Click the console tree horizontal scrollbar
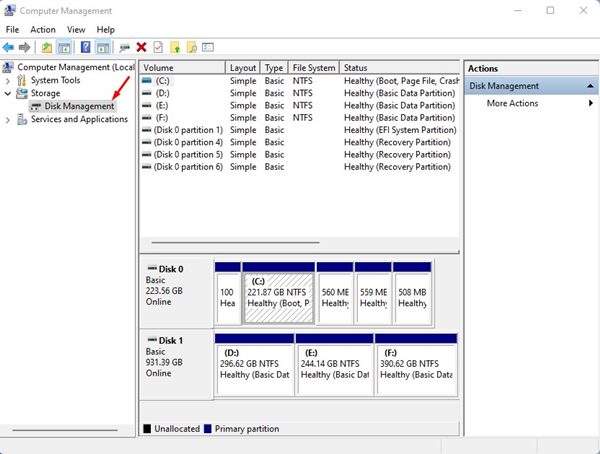600x454 pixels. point(65,430)
